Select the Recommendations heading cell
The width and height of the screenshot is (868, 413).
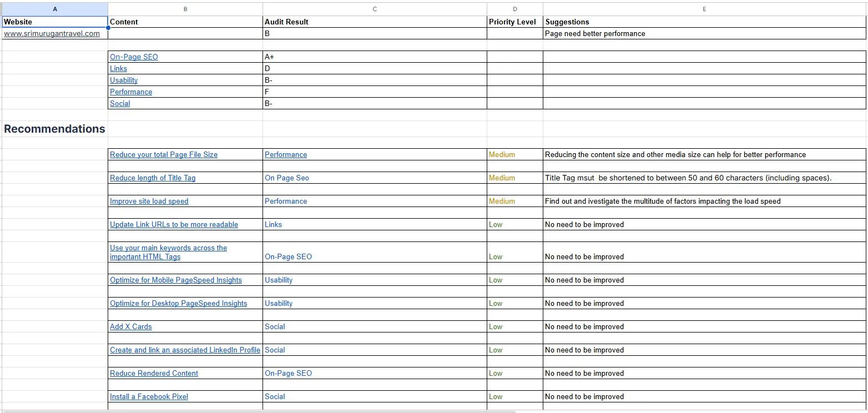(54, 129)
